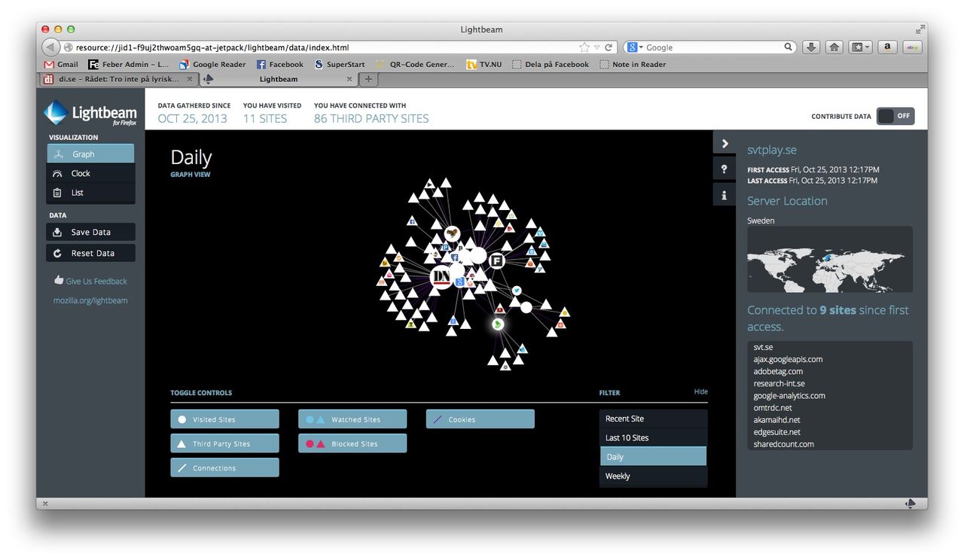
Task: Select the Twitter node in graph
Action: [x=517, y=291]
